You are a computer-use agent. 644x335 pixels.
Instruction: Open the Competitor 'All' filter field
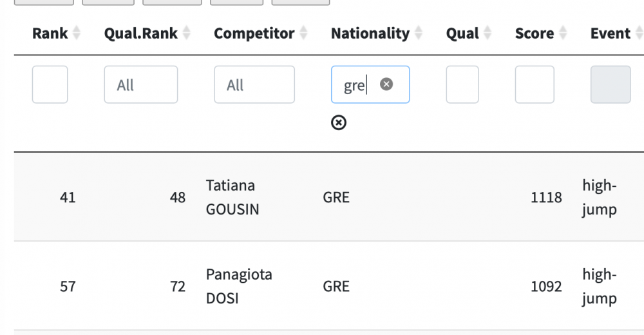(254, 84)
